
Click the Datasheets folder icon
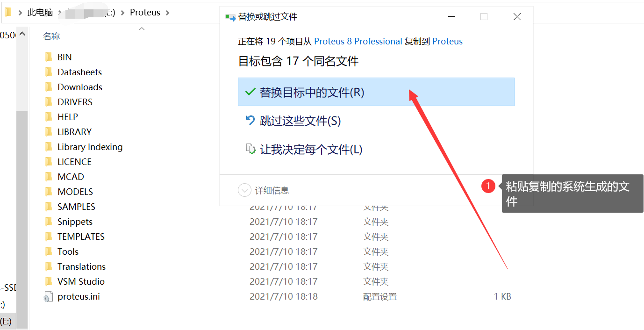pos(49,72)
